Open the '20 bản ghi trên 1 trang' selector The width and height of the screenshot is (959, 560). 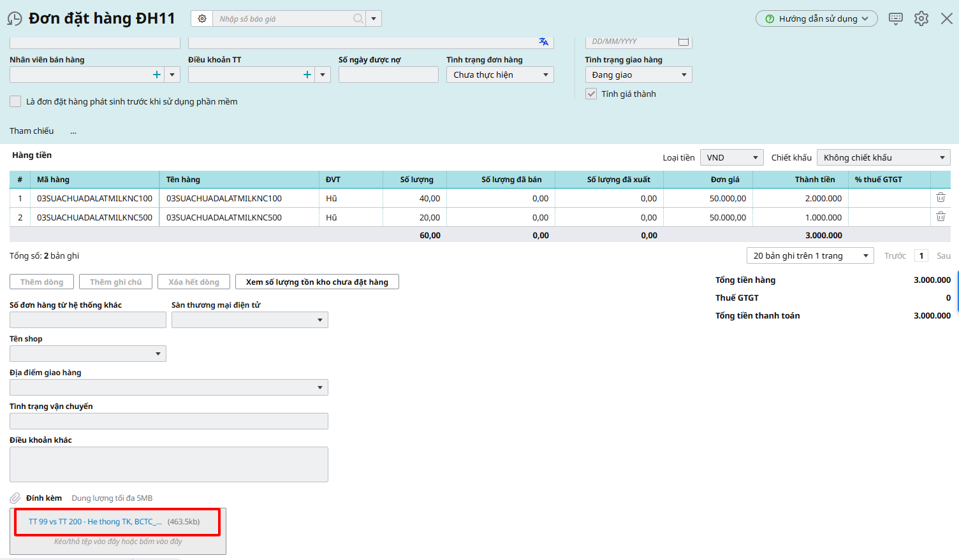(x=810, y=255)
